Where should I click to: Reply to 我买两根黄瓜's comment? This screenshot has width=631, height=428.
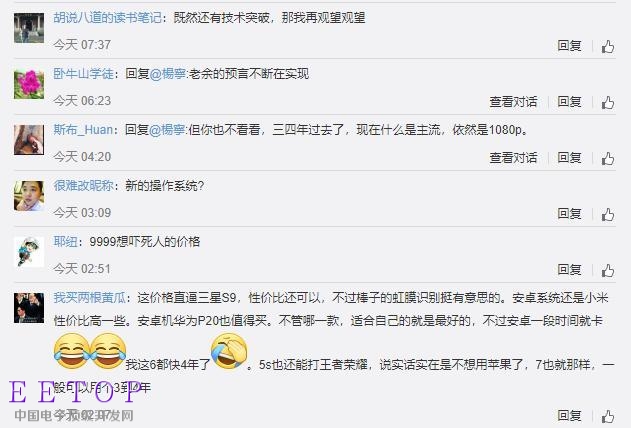tap(569, 416)
